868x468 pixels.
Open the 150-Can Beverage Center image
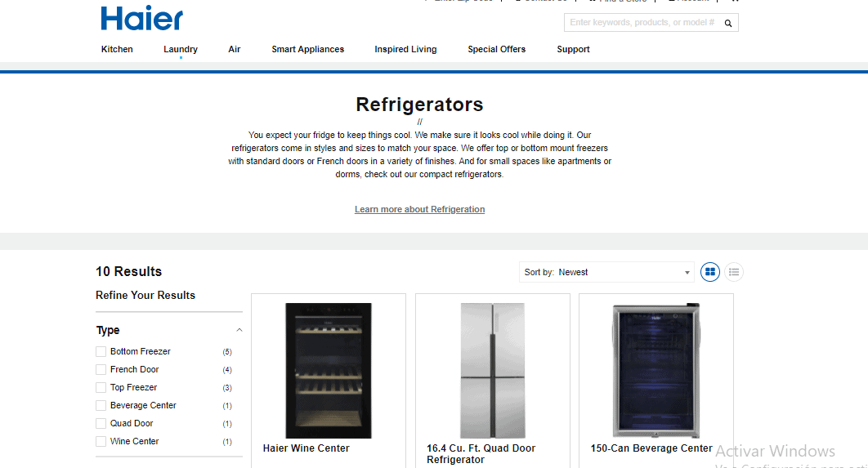point(656,371)
